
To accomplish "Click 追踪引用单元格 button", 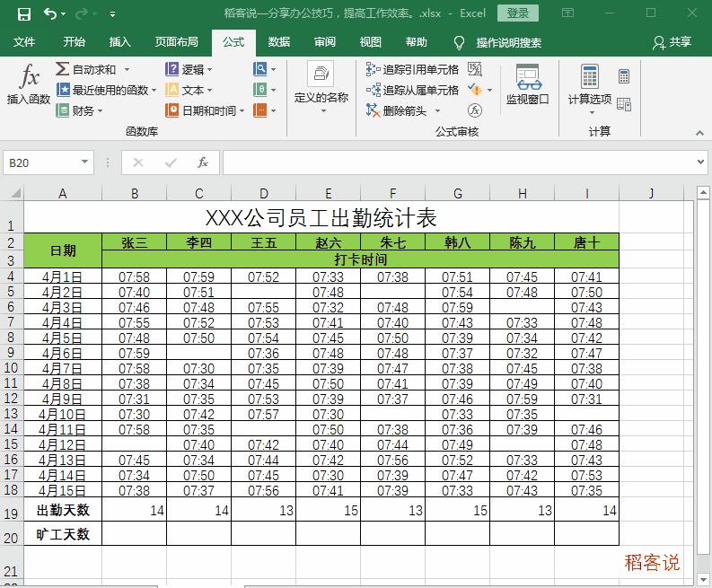I will click(412, 69).
